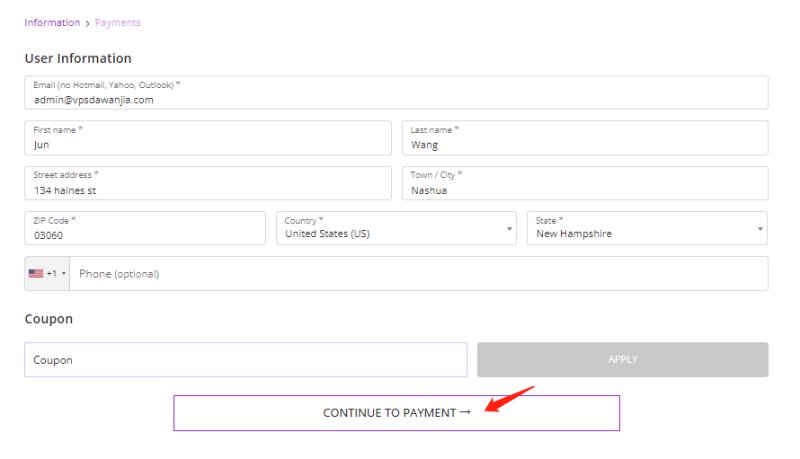800x459 pixels.
Task: Expand the Country dropdown showing United States (US)
Action: pos(396,228)
